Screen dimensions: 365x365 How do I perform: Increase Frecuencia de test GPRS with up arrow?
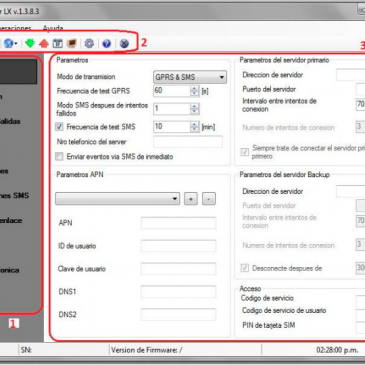[195, 88]
